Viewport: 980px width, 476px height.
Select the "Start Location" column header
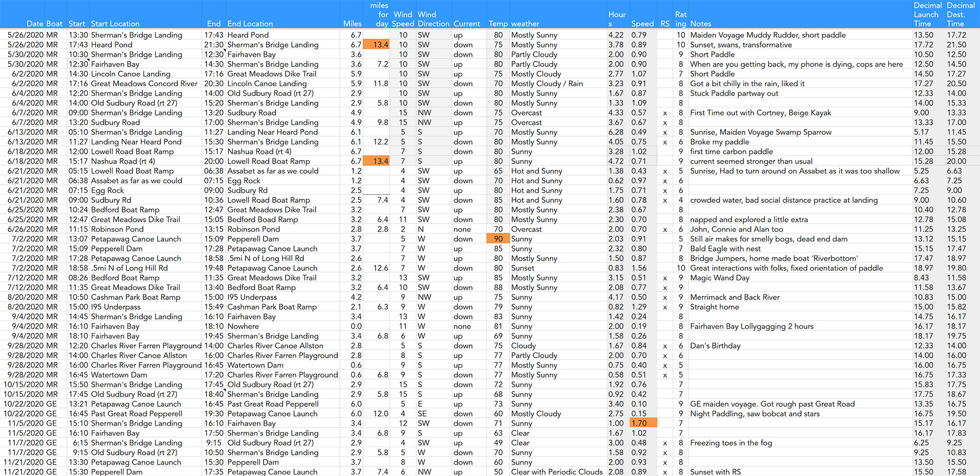pos(115,24)
